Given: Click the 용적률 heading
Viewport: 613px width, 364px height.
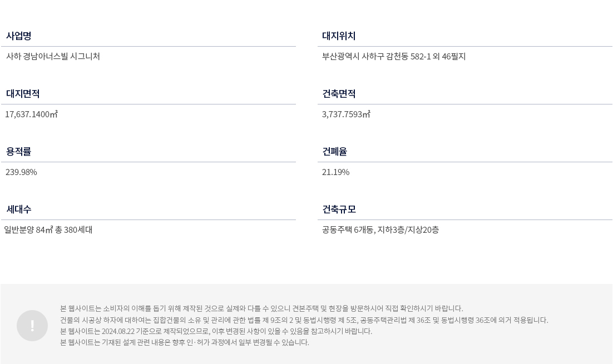Looking at the screenshot, I should click(x=19, y=152).
